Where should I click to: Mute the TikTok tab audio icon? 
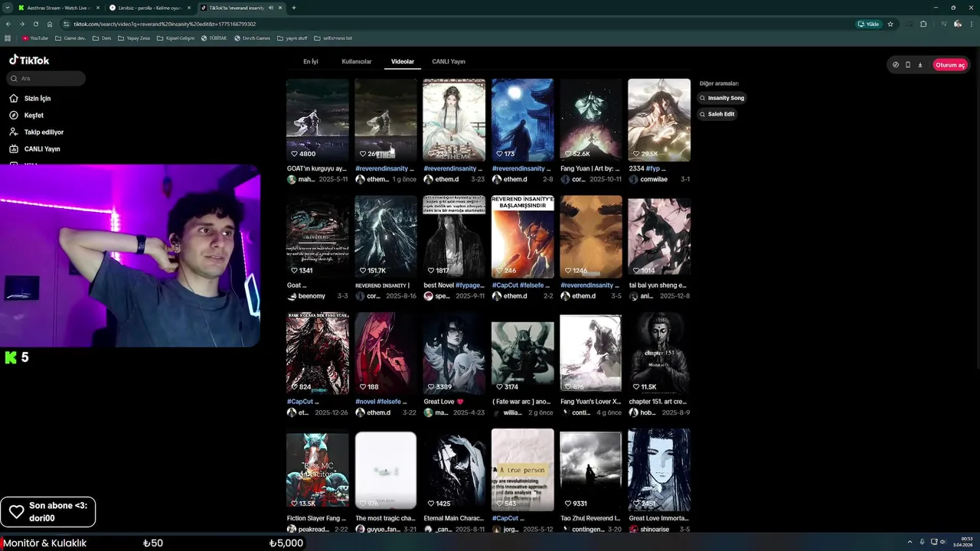[x=270, y=8]
